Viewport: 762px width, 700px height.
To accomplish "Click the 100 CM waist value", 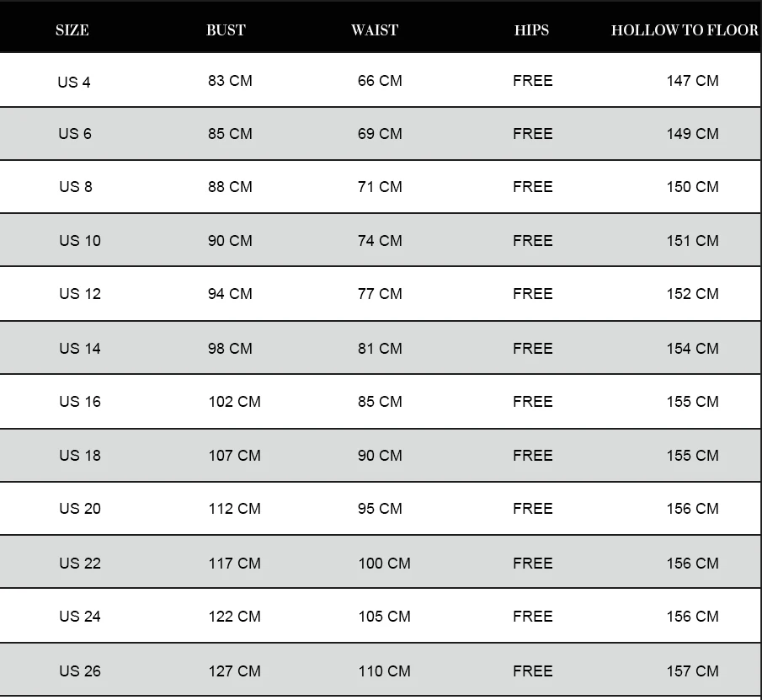I will click(x=384, y=564).
